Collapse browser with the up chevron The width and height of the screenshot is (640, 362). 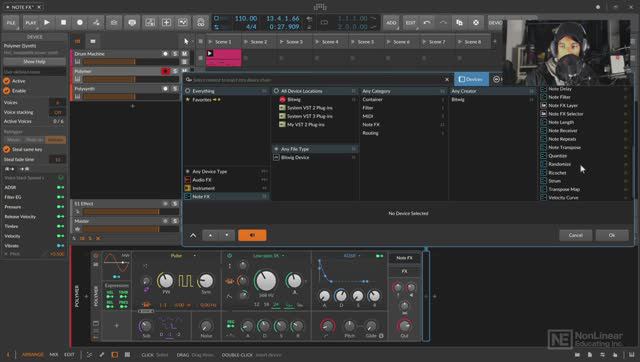point(193,235)
